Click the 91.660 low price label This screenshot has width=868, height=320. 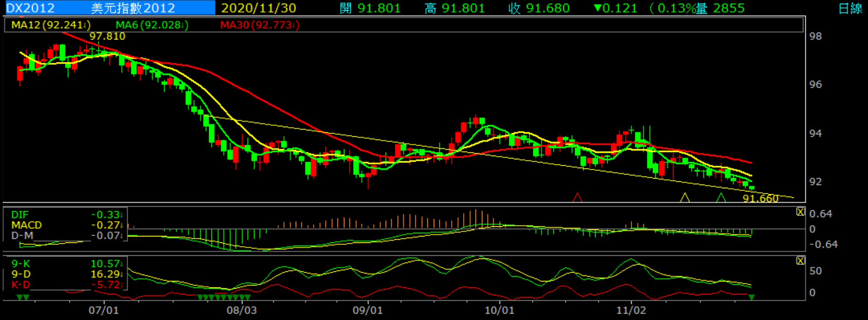[x=760, y=198]
